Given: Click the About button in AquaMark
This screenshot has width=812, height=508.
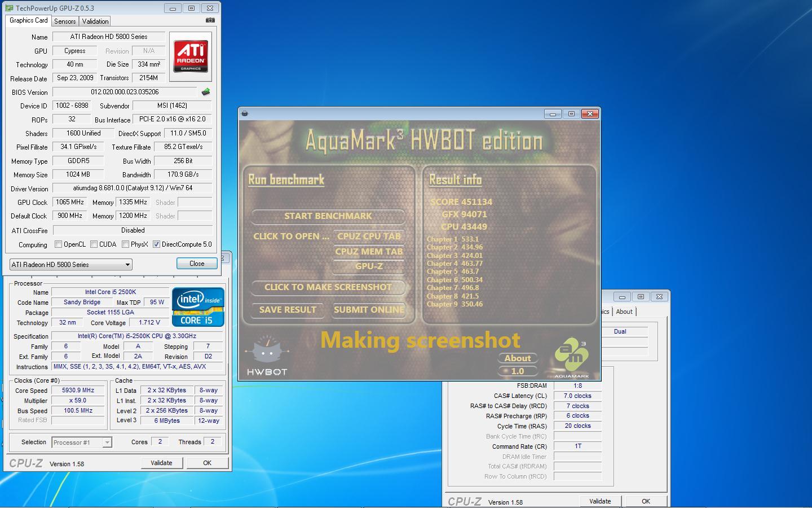Looking at the screenshot, I should [517, 358].
